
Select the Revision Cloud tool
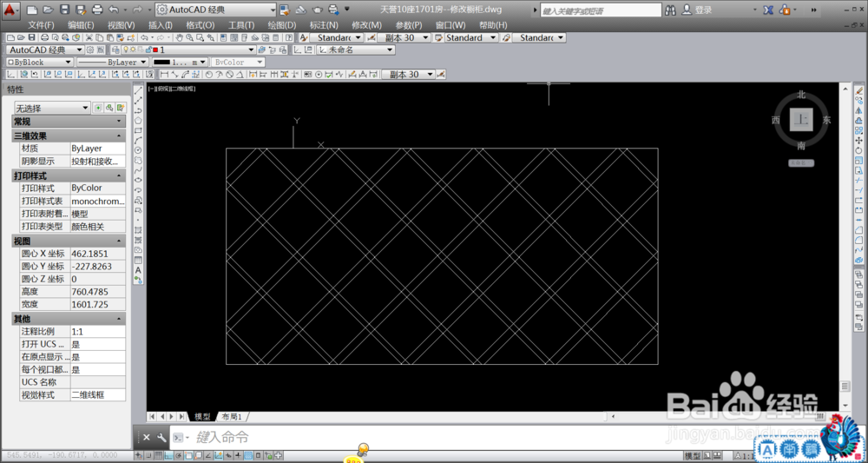coord(138,160)
